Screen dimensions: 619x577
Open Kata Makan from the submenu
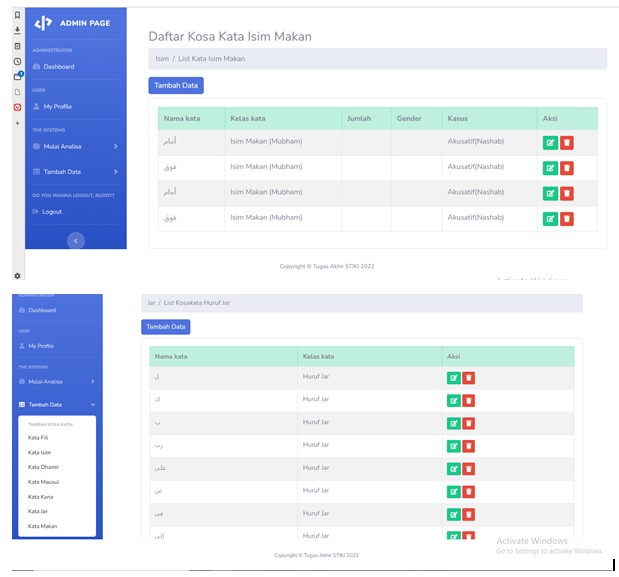[x=42, y=526]
